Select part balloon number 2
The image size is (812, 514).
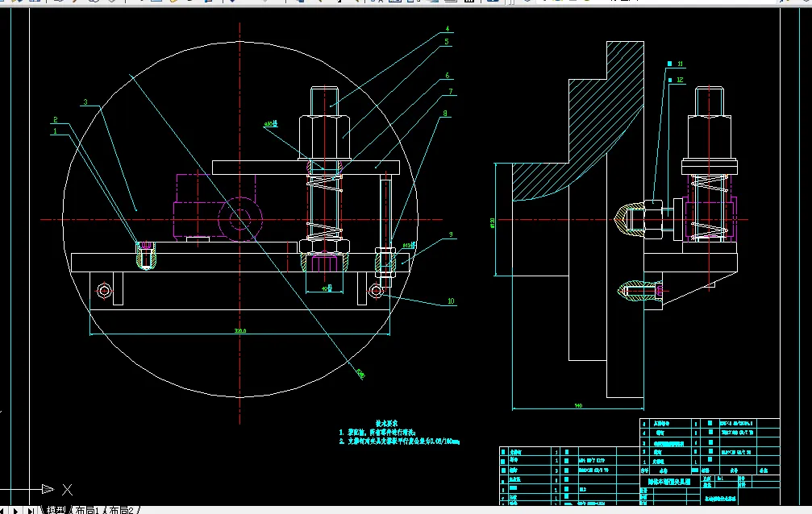(x=56, y=119)
